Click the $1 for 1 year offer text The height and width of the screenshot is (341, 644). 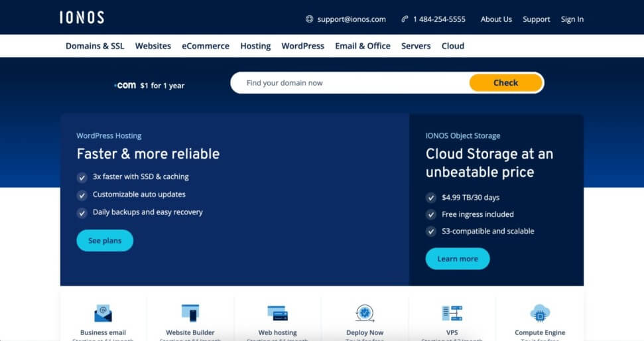[162, 86]
